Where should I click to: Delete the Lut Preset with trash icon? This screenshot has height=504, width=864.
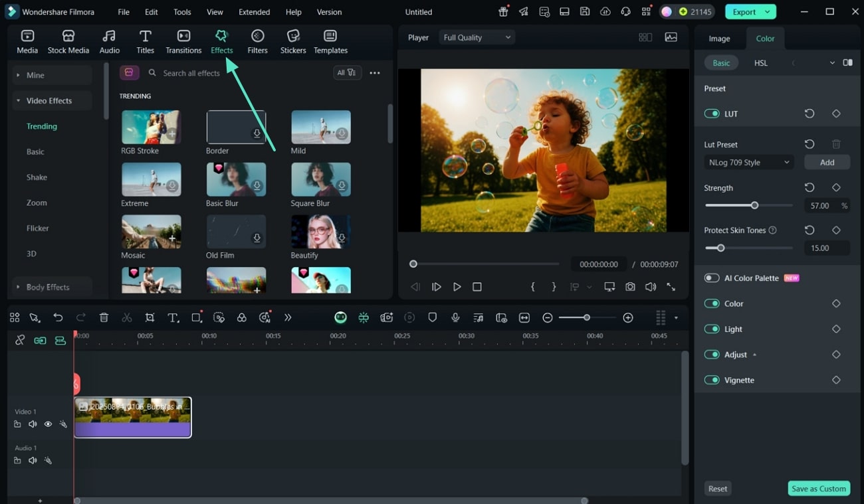(836, 144)
